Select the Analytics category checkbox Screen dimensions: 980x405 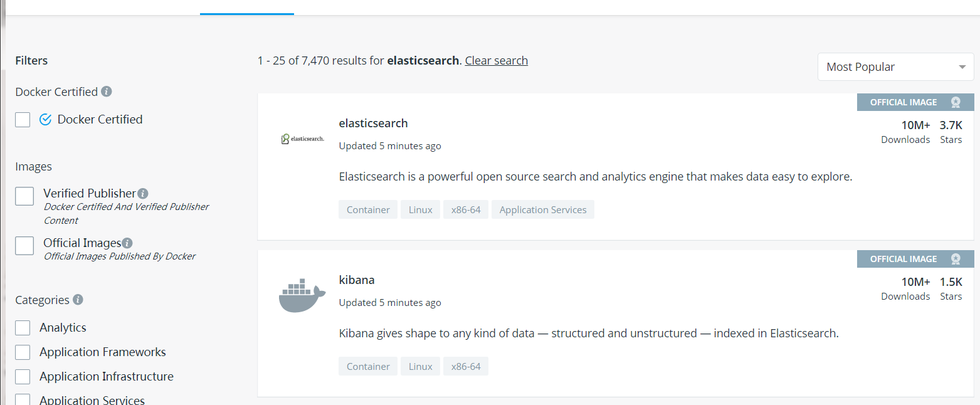point(23,327)
